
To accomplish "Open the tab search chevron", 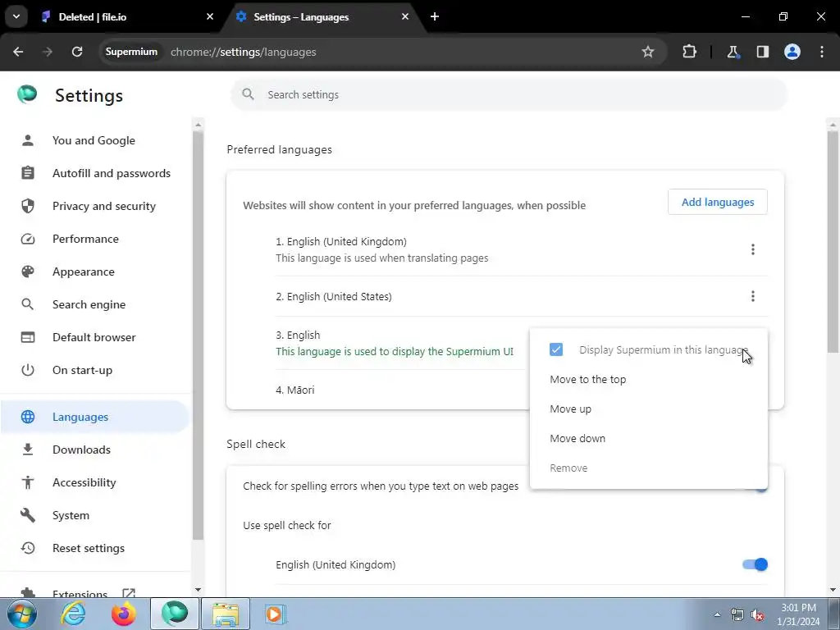I will tap(16, 16).
